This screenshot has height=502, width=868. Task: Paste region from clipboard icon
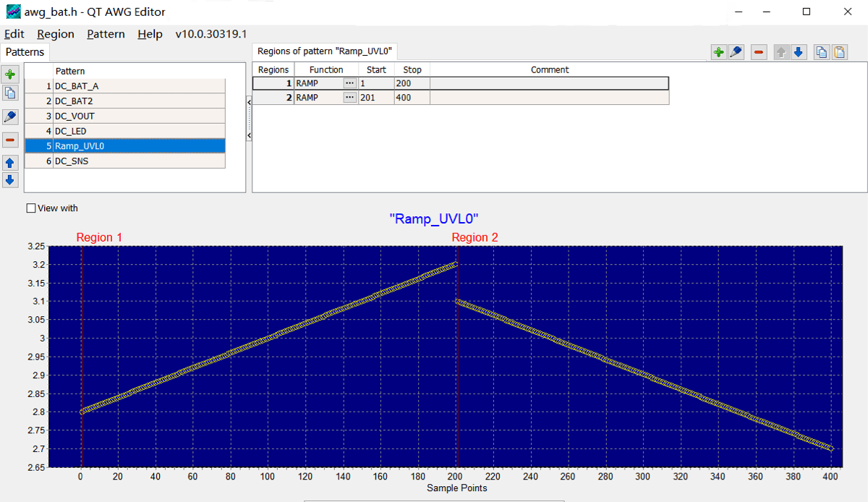pyautogui.click(x=839, y=52)
